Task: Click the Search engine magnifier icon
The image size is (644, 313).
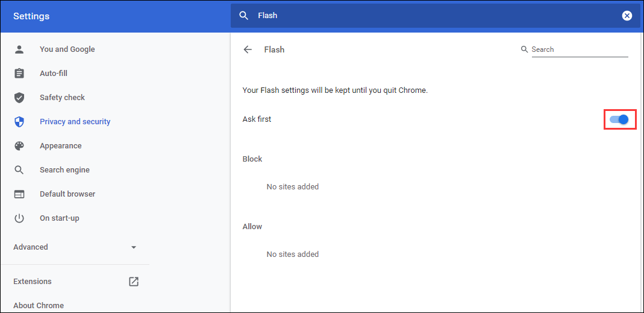Action: 19,170
